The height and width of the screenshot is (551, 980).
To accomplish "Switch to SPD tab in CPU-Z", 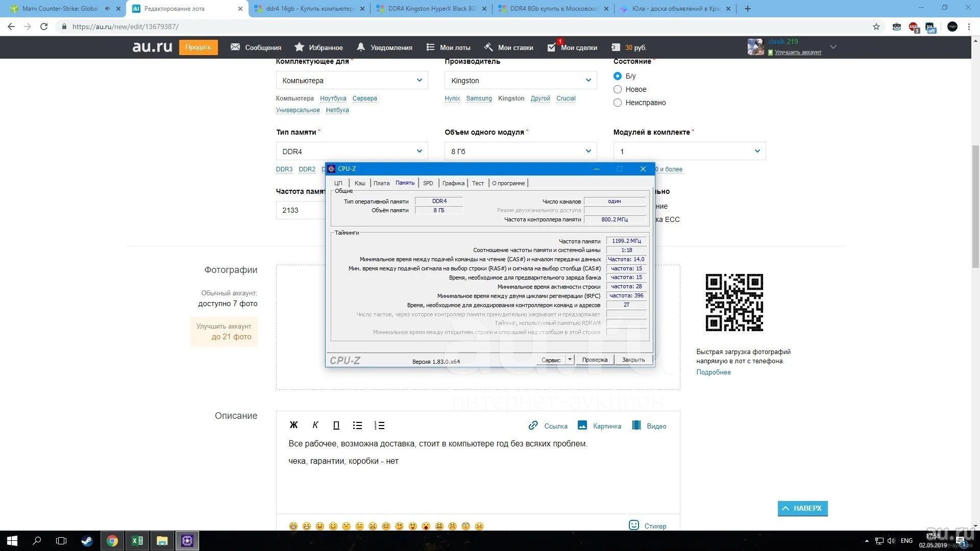I will pos(428,183).
